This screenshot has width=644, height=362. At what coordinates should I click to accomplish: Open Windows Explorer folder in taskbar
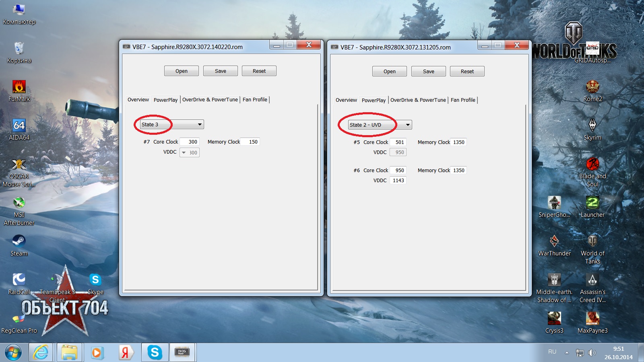pyautogui.click(x=69, y=352)
